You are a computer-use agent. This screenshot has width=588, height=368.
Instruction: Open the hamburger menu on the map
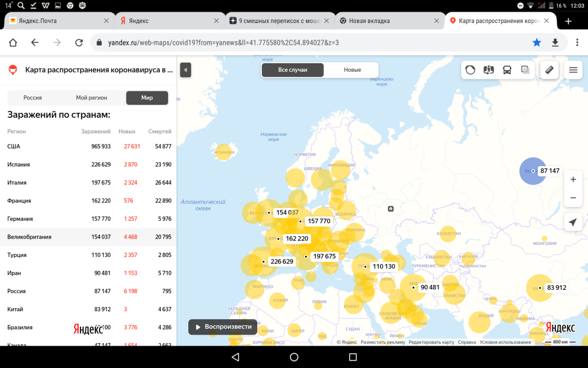pos(572,70)
